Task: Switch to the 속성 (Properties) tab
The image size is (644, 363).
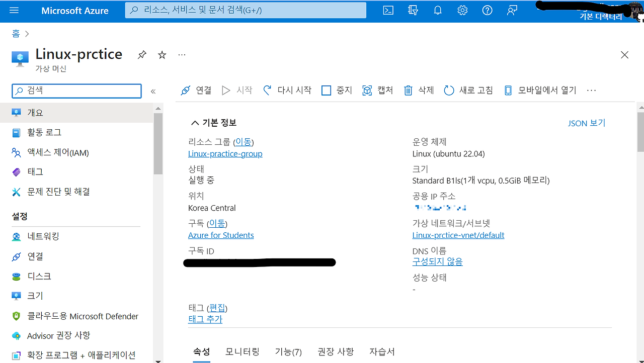Action: pos(202,351)
